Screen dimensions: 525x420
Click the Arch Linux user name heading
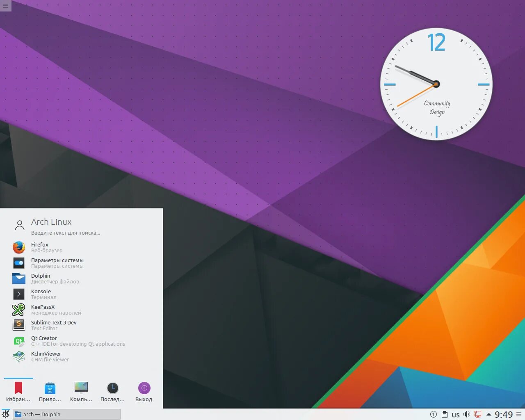(51, 222)
